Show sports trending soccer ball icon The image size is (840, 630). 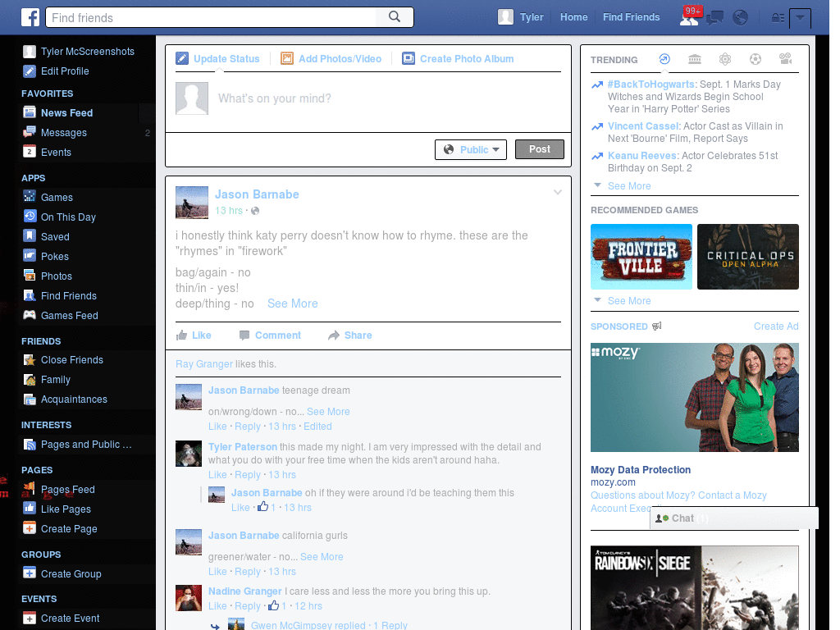(756, 59)
